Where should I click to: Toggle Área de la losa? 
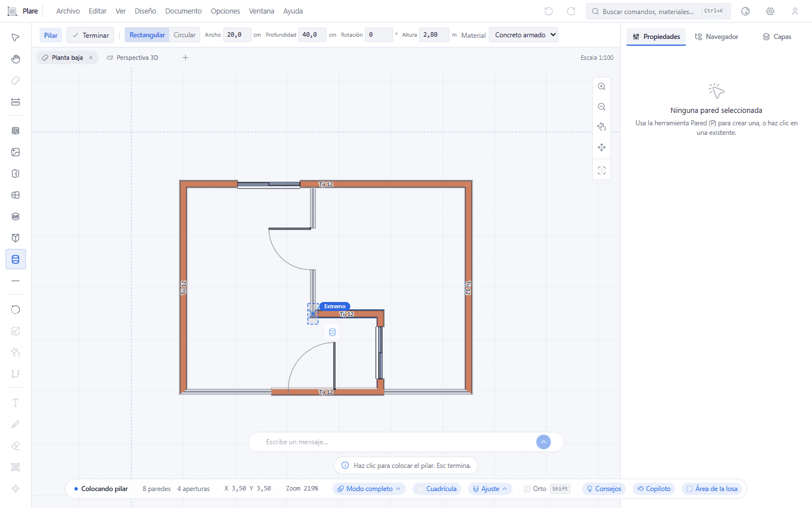712,489
